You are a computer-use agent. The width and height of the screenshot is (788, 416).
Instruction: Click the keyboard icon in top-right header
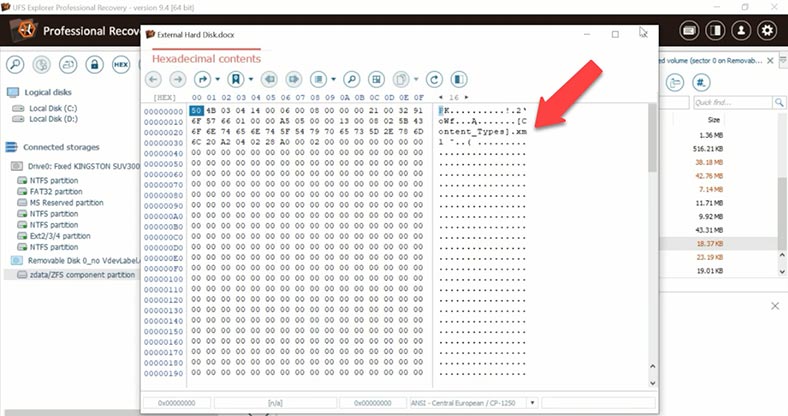click(689, 31)
